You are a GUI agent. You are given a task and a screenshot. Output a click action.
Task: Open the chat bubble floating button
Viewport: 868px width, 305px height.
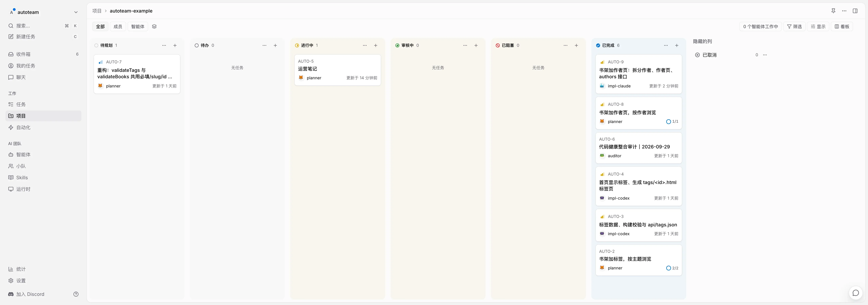855,293
